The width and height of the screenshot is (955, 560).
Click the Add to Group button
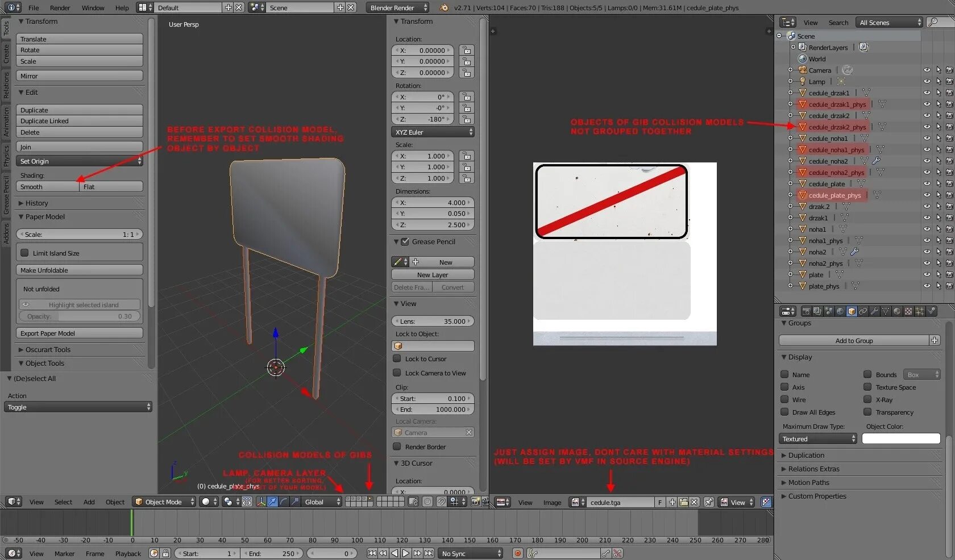(x=854, y=340)
